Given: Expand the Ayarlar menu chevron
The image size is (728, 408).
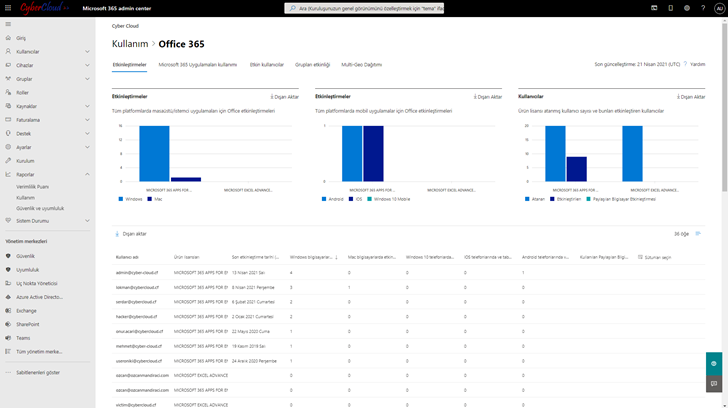Looking at the screenshot, I should [87, 147].
